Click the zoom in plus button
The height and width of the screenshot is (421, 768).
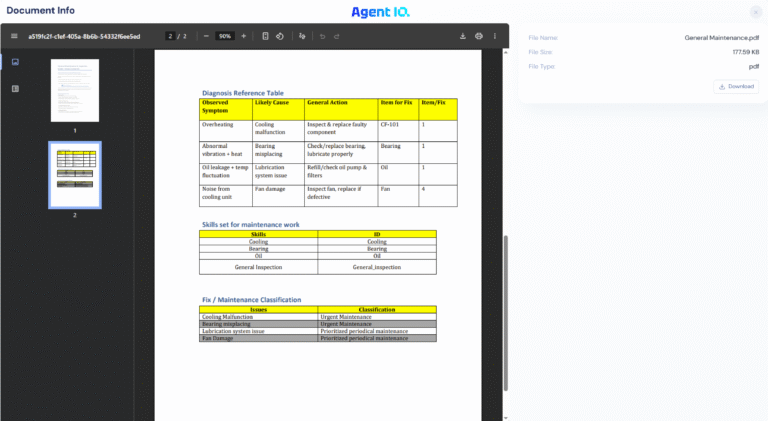coord(243,36)
